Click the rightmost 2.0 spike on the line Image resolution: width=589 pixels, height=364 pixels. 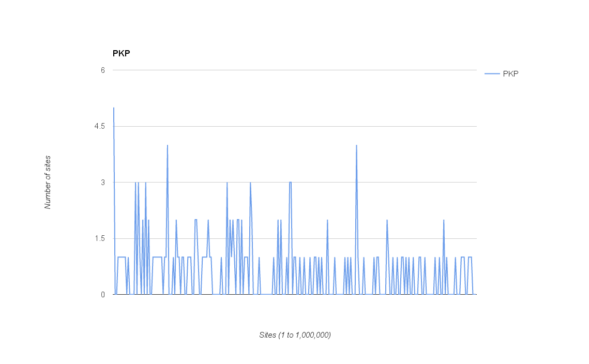(x=444, y=220)
